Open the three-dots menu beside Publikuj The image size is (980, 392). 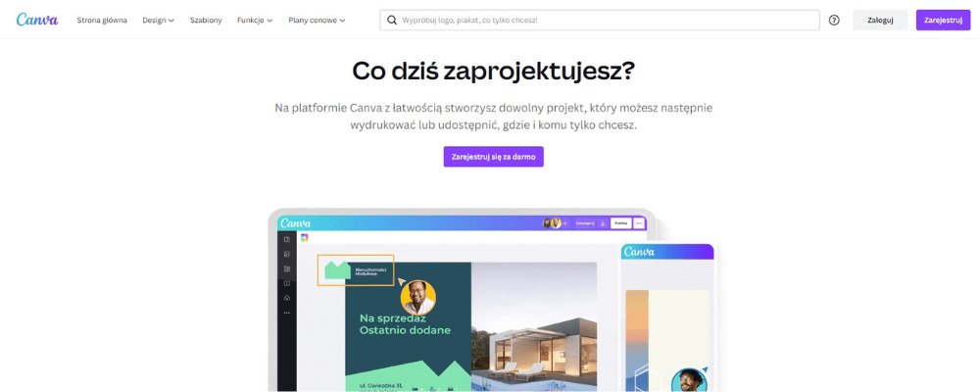[639, 223]
